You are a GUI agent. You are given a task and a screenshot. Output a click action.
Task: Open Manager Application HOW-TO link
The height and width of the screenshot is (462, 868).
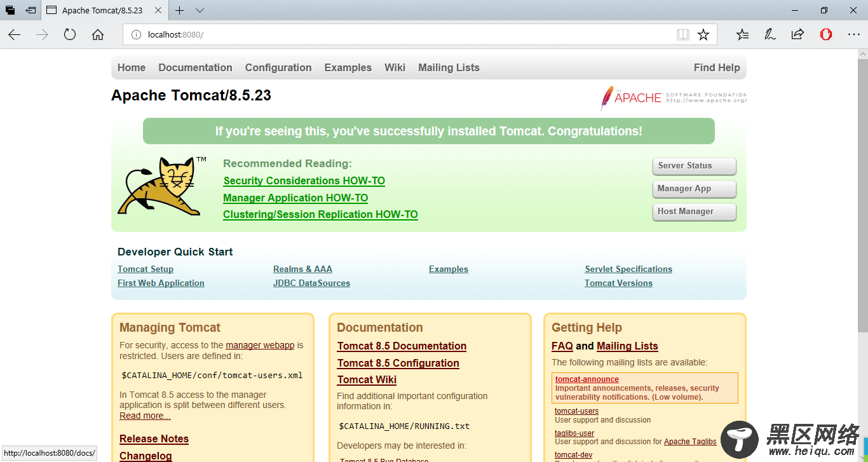tap(295, 198)
